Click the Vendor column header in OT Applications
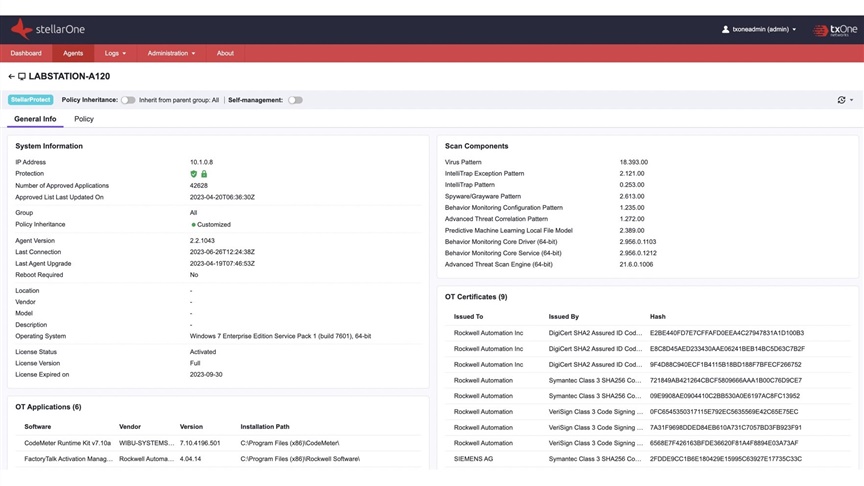Viewport: 864px width, 486px height. [x=129, y=427]
